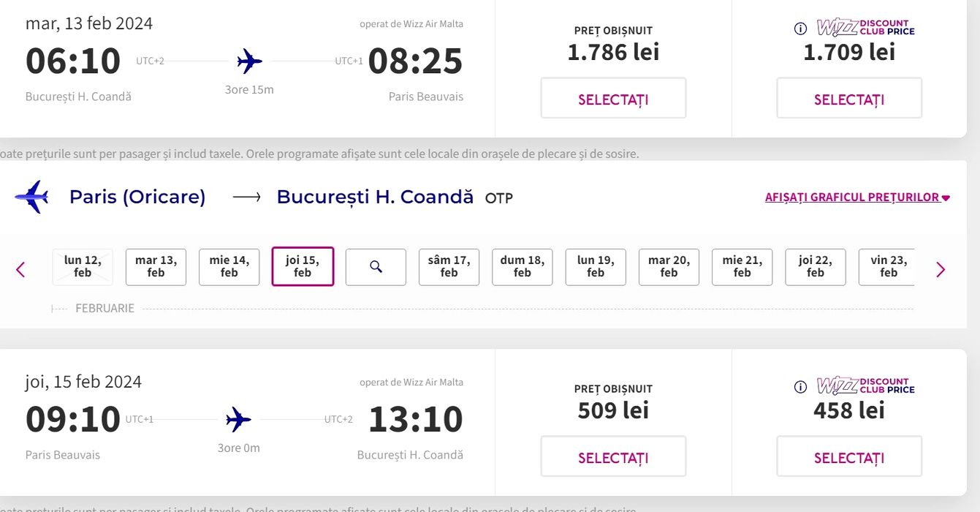
Task: Select regular price 509 lei return fare
Action: (613, 456)
